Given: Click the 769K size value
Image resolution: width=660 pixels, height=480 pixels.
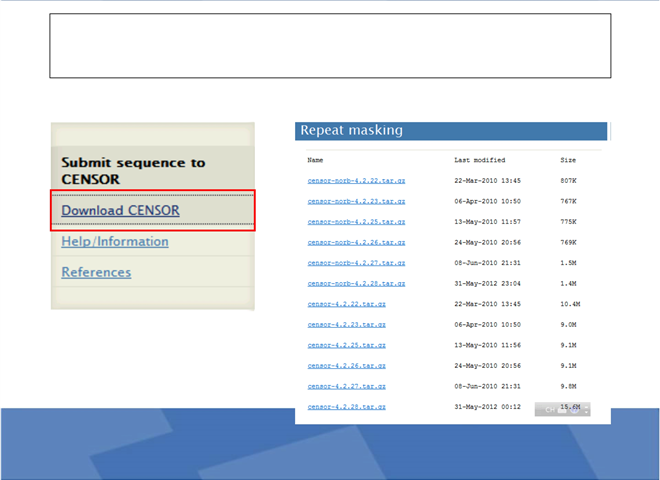Looking at the screenshot, I should [x=568, y=243].
